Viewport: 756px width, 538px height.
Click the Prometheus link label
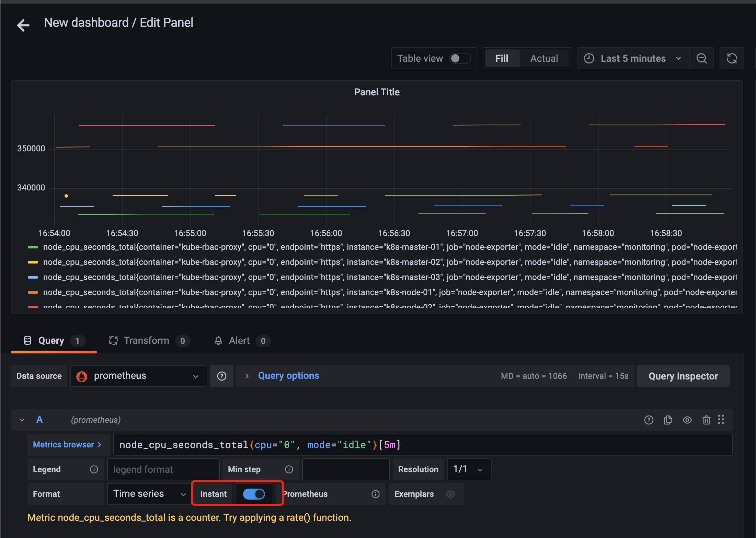click(x=306, y=494)
